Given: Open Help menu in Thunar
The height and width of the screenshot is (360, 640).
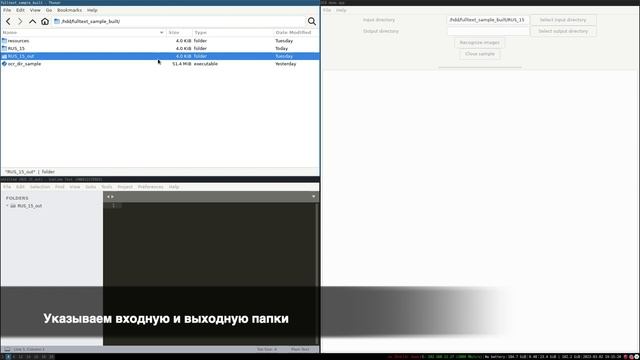Looking at the screenshot, I should click(x=92, y=10).
